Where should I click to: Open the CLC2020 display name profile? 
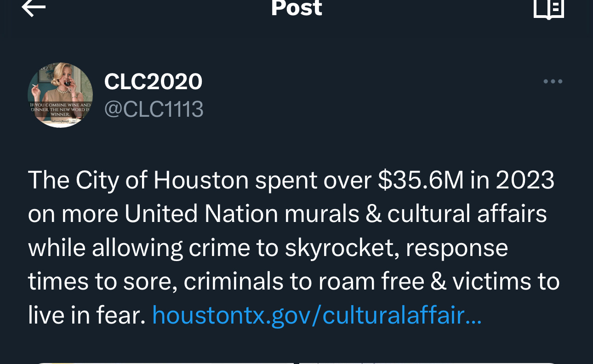click(153, 82)
